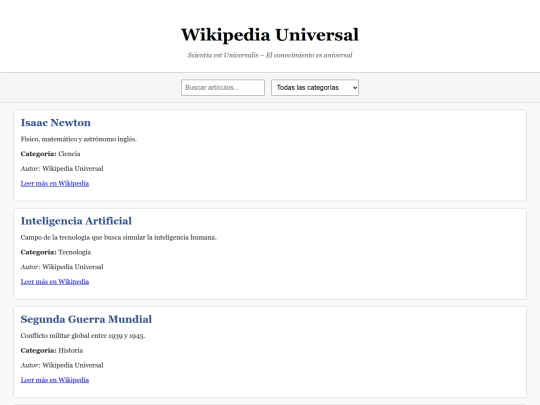The width and height of the screenshot is (540, 405).
Task: Select the 'Segunda Guerra Mundial' article title
Action: pos(86,319)
